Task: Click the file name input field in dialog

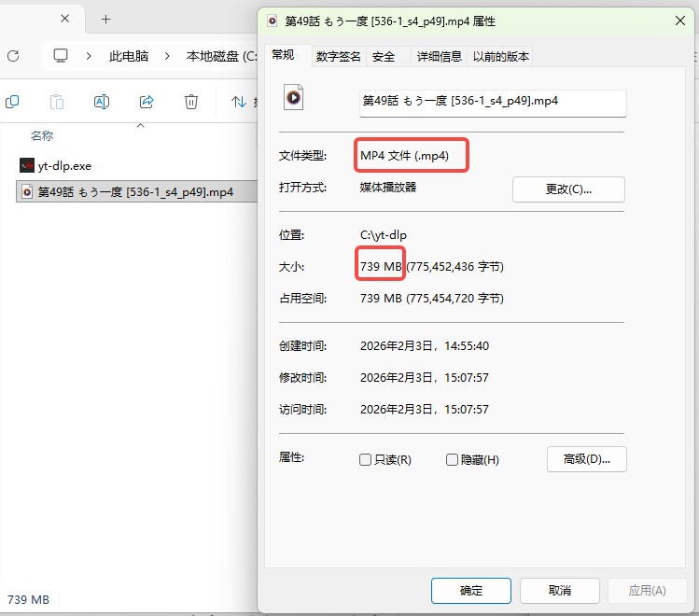Action: click(493, 103)
